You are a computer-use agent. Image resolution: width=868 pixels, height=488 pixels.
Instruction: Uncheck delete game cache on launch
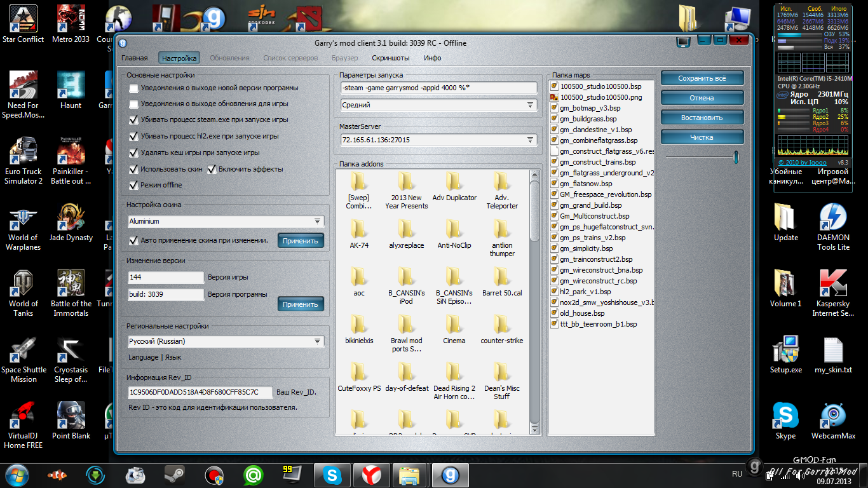point(133,152)
